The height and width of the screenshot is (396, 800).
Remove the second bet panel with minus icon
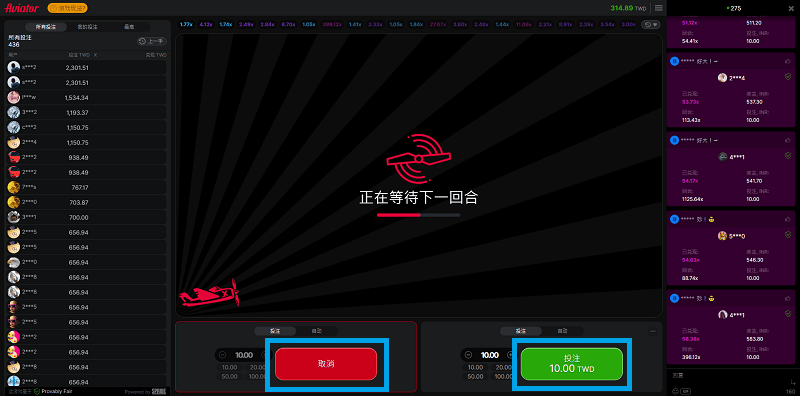(x=653, y=331)
